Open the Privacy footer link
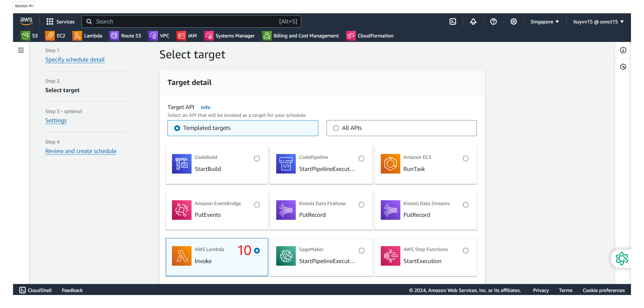 [x=541, y=290]
